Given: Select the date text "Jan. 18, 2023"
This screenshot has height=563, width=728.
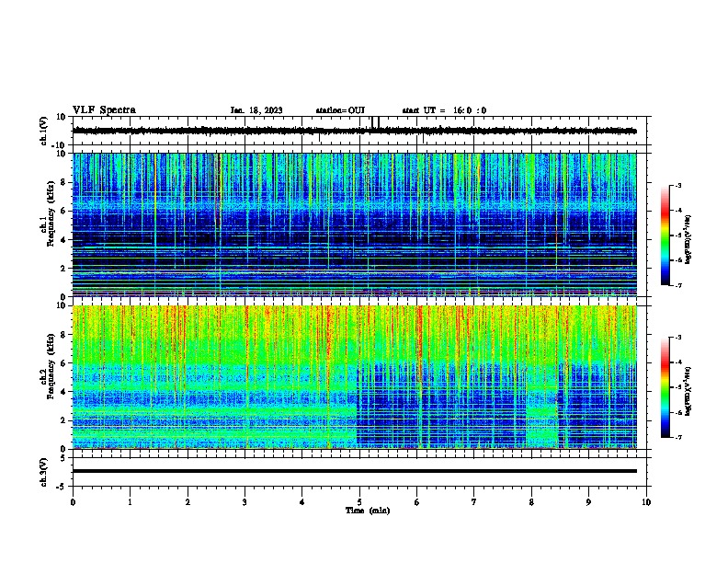Looking at the screenshot, I should (256, 110).
